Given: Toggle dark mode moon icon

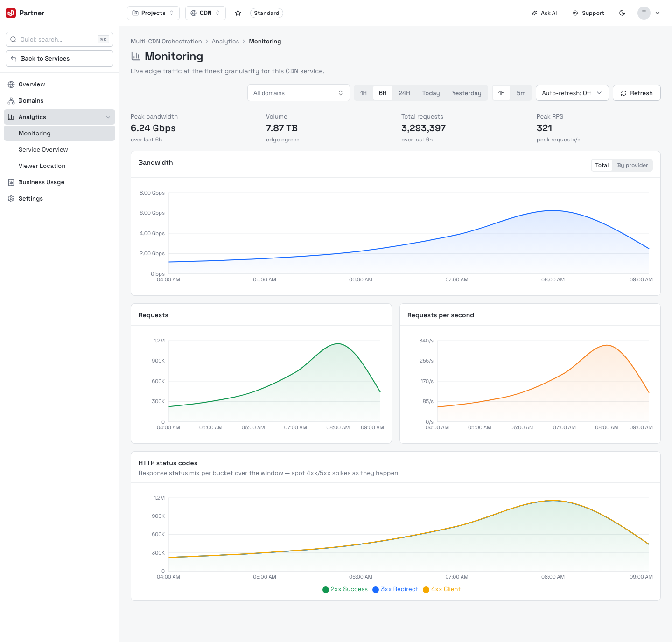Looking at the screenshot, I should pyautogui.click(x=622, y=13).
